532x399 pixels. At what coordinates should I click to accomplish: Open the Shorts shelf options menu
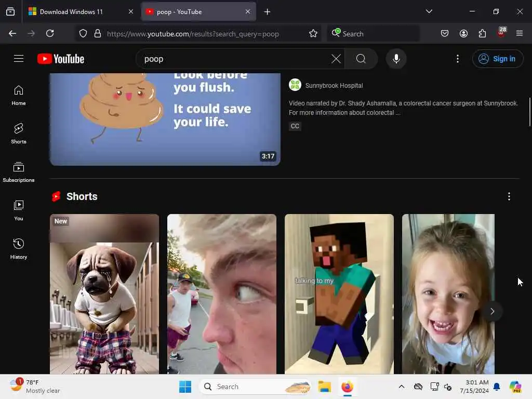(x=509, y=196)
